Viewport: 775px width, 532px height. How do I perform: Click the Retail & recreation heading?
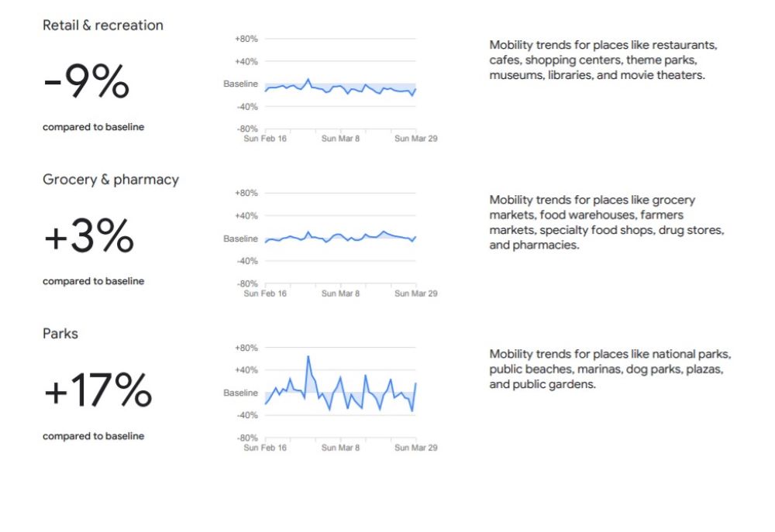pos(103,26)
